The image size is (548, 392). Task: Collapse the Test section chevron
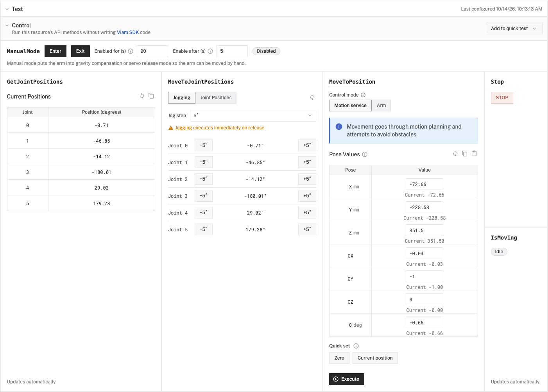7,9
